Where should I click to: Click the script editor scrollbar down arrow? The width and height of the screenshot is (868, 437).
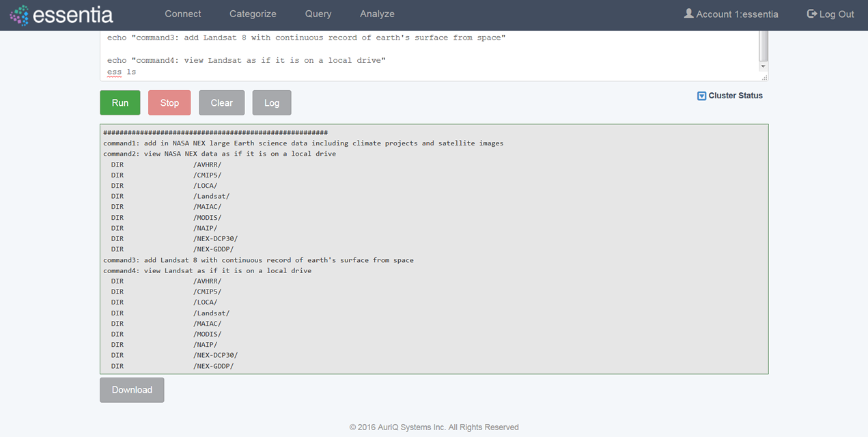[x=764, y=67]
